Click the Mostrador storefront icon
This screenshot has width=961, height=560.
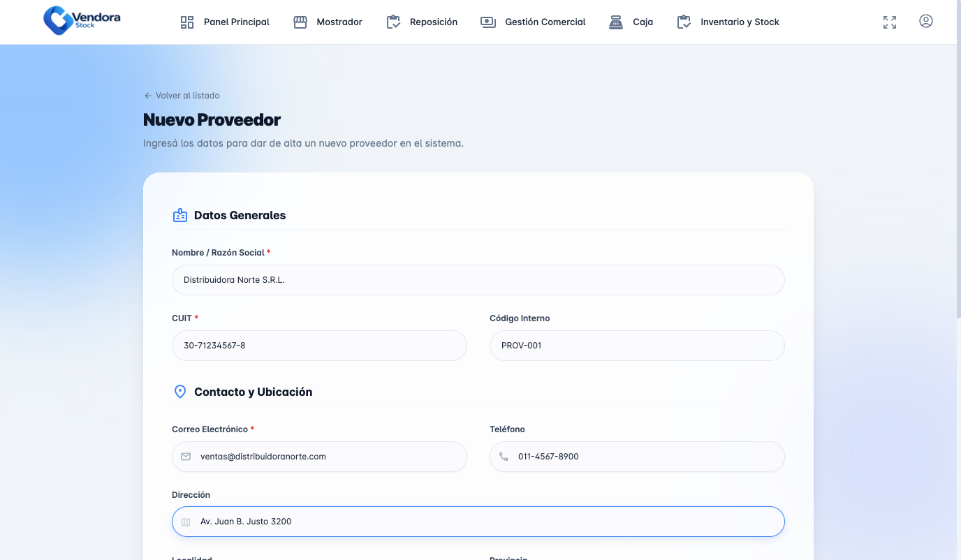pos(300,22)
